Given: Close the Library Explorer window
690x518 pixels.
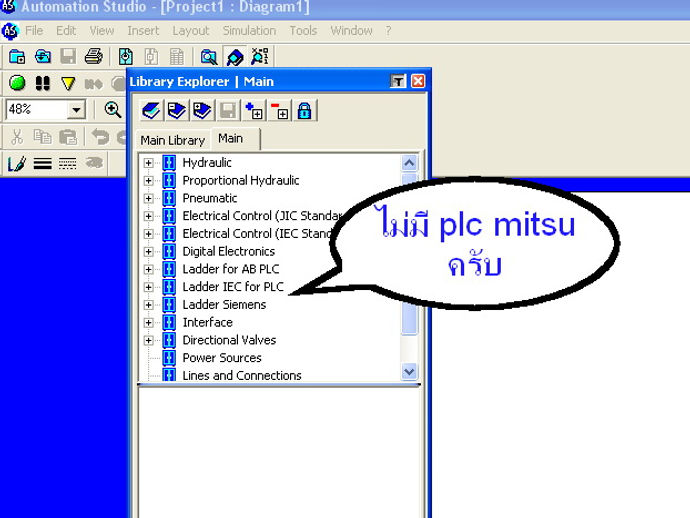Looking at the screenshot, I should point(418,81).
